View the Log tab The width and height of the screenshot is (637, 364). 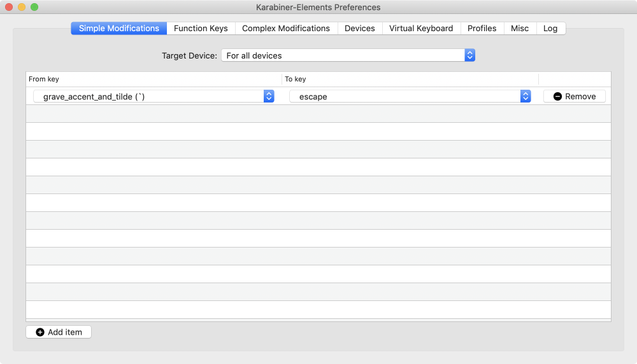550,29
